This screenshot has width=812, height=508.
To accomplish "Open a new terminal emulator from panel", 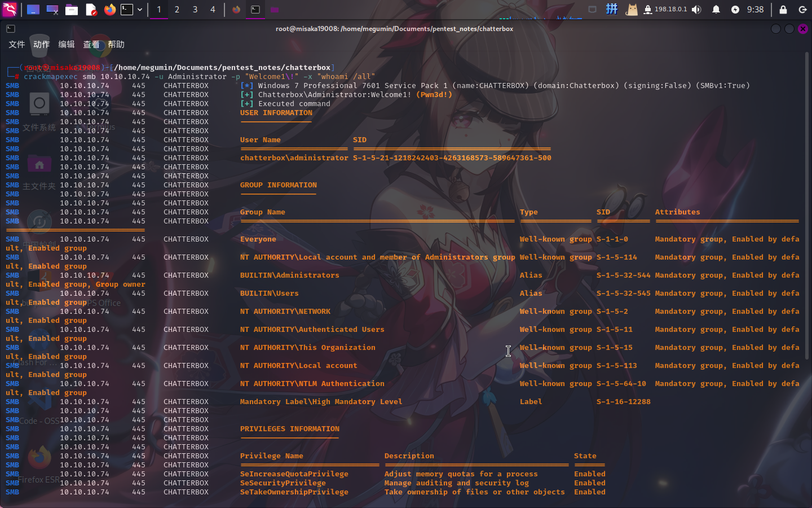I will [127, 10].
